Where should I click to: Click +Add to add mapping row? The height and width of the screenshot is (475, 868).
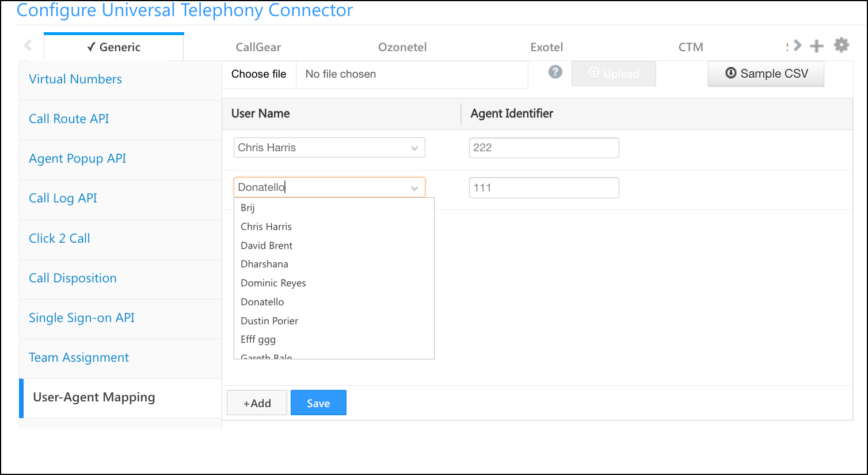[x=257, y=403]
